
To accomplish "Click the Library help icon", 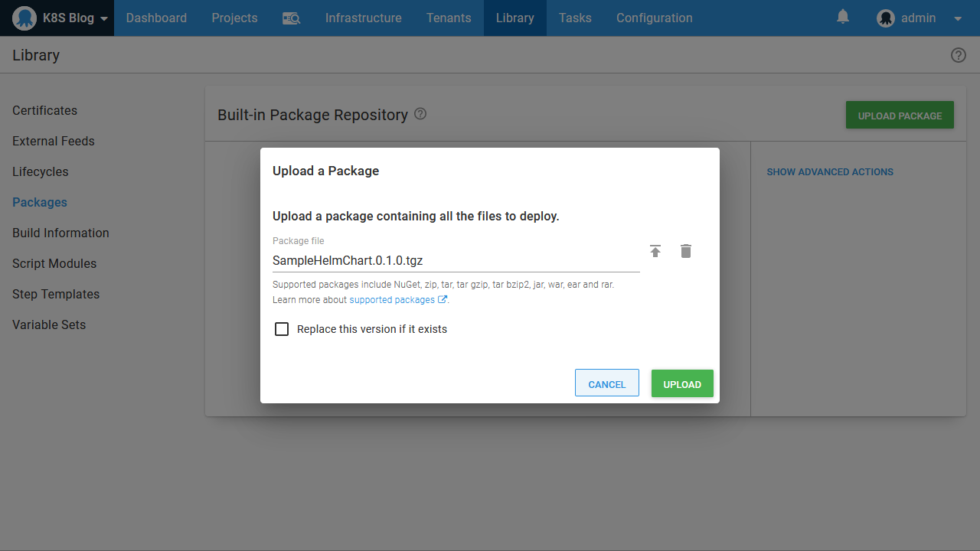I will (958, 55).
